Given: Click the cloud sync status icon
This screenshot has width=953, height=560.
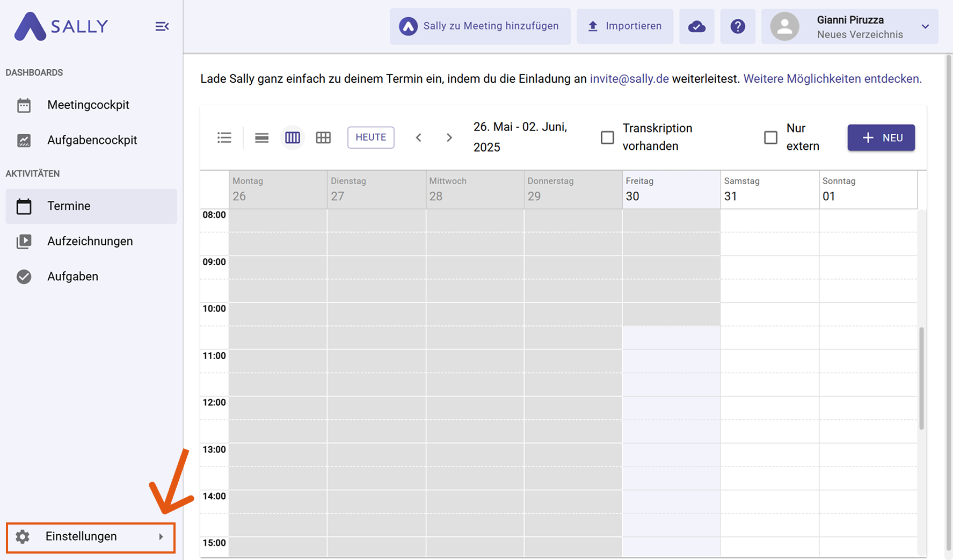Looking at the screenshot, I should (x=696, y=26).
